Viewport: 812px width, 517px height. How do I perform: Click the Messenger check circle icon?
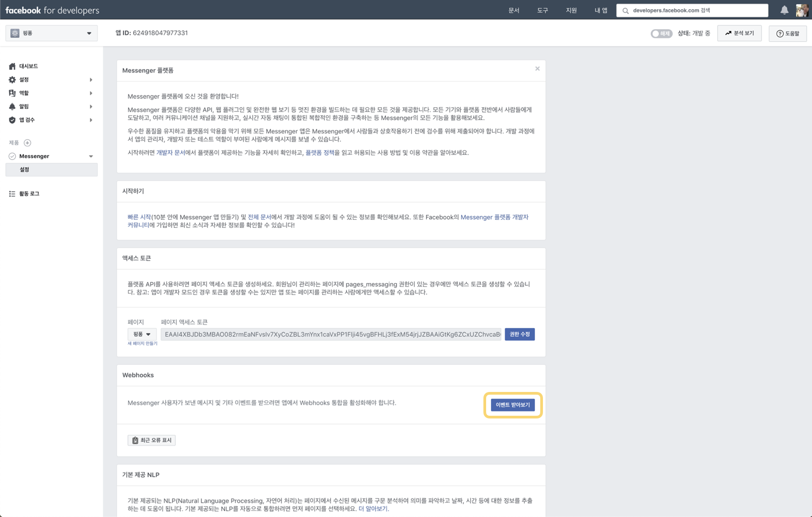click(x=12, y=156)
